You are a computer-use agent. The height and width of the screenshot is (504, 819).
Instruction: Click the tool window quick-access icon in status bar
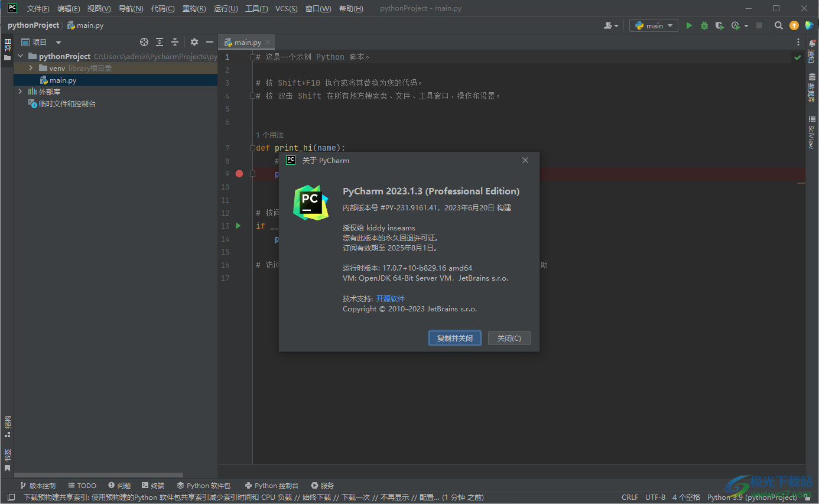[11, 498]
